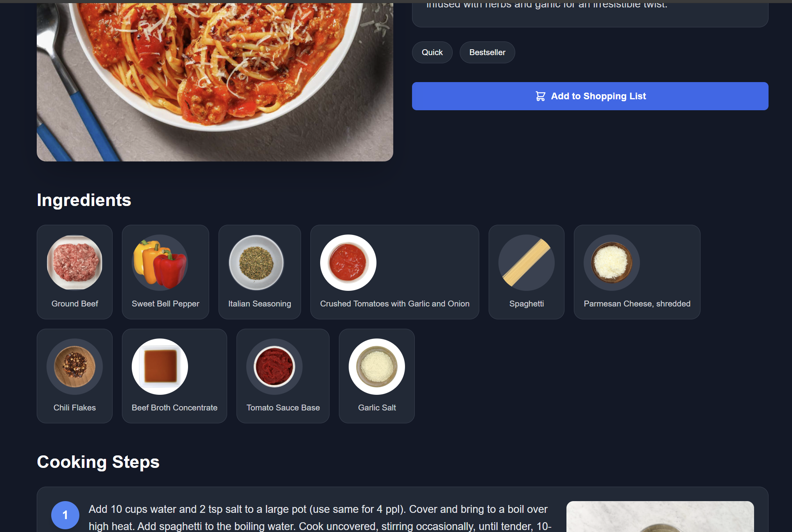Screen dimensions: 792x532
Task: Click the Beef Broth Concentrate image
Action: point(160,367)
